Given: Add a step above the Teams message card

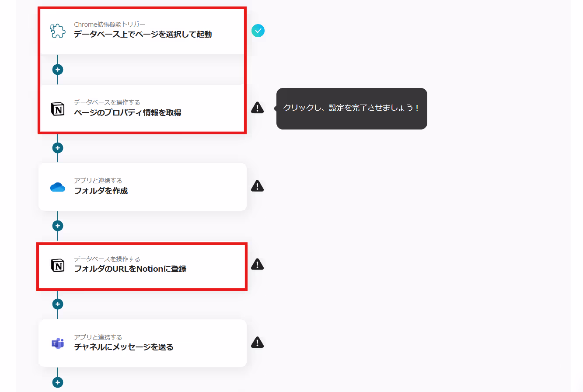Looking at the screenshot, I should click(58, 304).
